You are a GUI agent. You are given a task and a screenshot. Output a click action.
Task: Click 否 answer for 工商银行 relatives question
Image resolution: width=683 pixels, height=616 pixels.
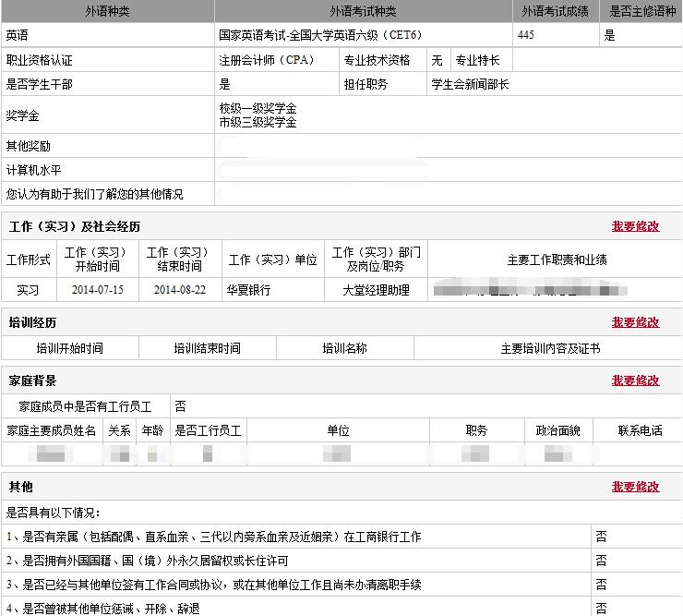tap(601, 537)
